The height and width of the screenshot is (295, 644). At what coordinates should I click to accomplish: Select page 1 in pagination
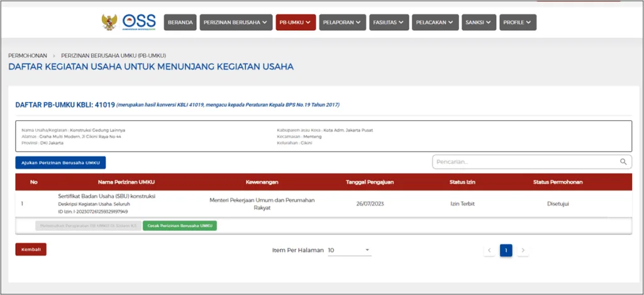point(506,250)
